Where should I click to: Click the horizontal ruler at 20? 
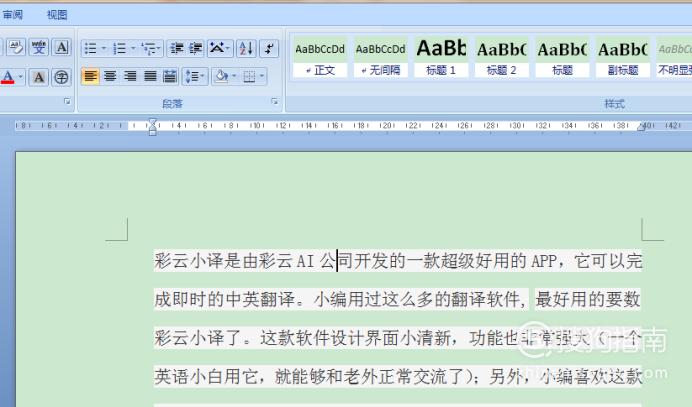pos(387,125)
